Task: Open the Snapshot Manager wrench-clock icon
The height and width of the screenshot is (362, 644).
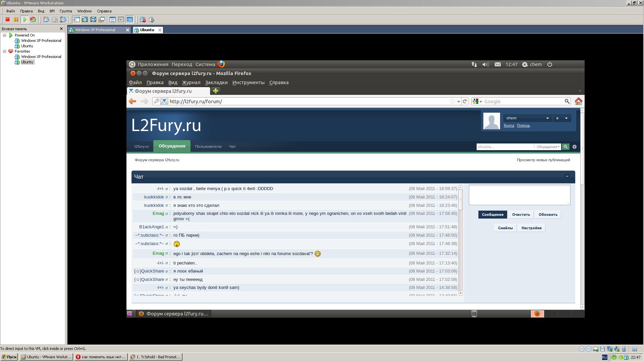Action: click(63, 19)
